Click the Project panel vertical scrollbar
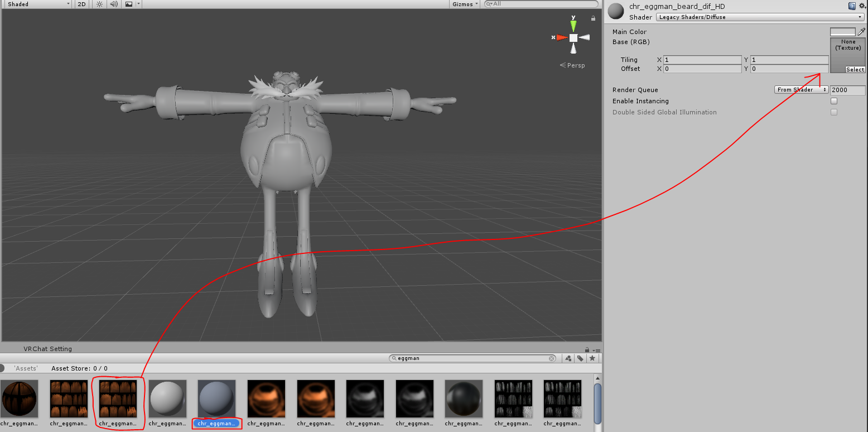 pyautogui.click(x=598, y=403)
